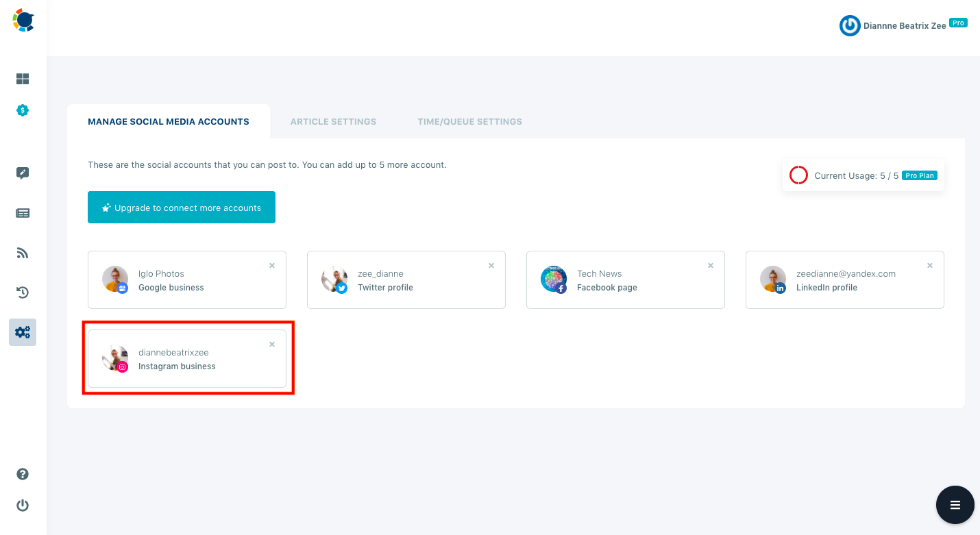The image size is (980, 535).
Task: Select the diannebeatrixzee Instagram business card
Action: [x=187, y=358]
